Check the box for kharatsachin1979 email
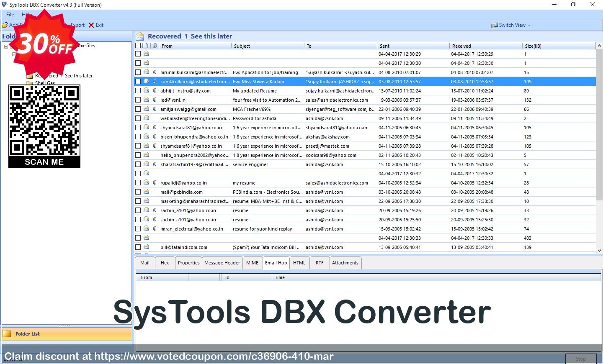603x364 pixels. click(x=138, y=164)
